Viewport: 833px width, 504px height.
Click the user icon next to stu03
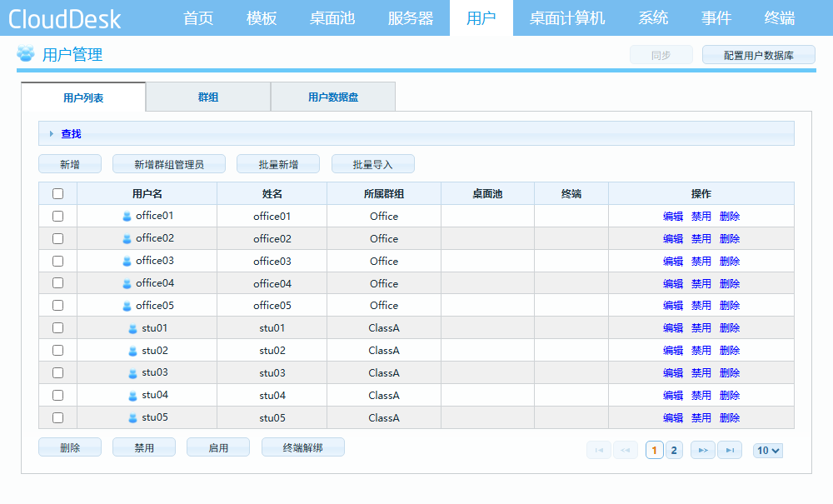(x=132, y=373)
